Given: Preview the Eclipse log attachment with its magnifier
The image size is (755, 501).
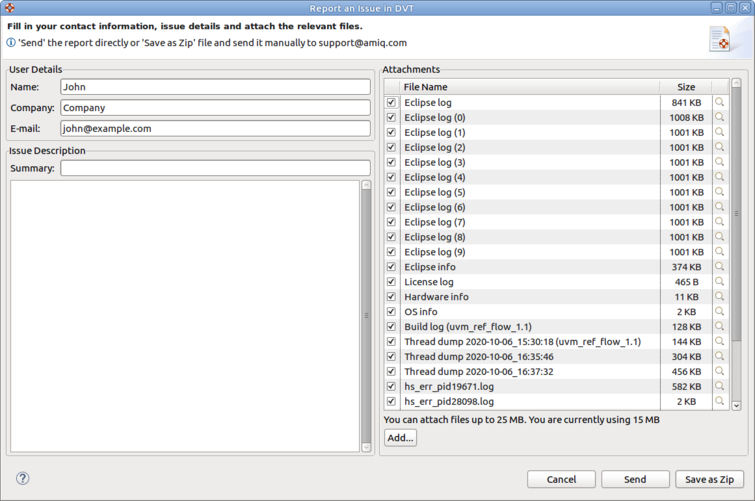Looking at the screenshot, I should [719, 102].
